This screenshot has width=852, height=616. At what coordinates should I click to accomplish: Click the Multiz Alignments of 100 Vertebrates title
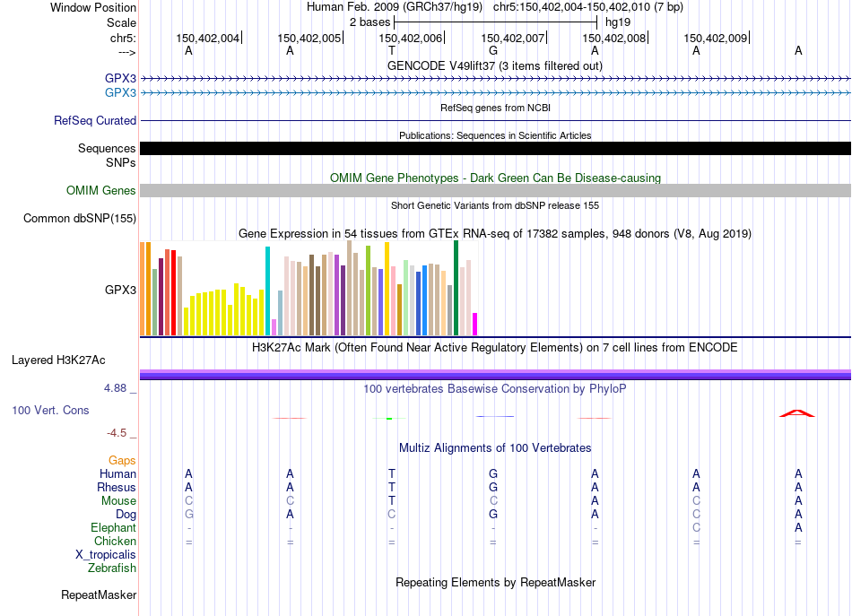[x=495, y=448]
